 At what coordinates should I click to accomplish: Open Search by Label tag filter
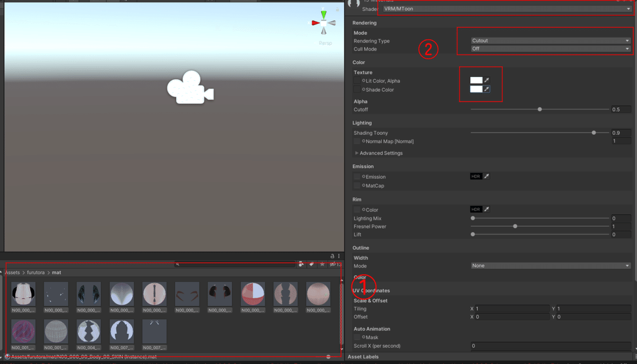click(x=312, y=264)
